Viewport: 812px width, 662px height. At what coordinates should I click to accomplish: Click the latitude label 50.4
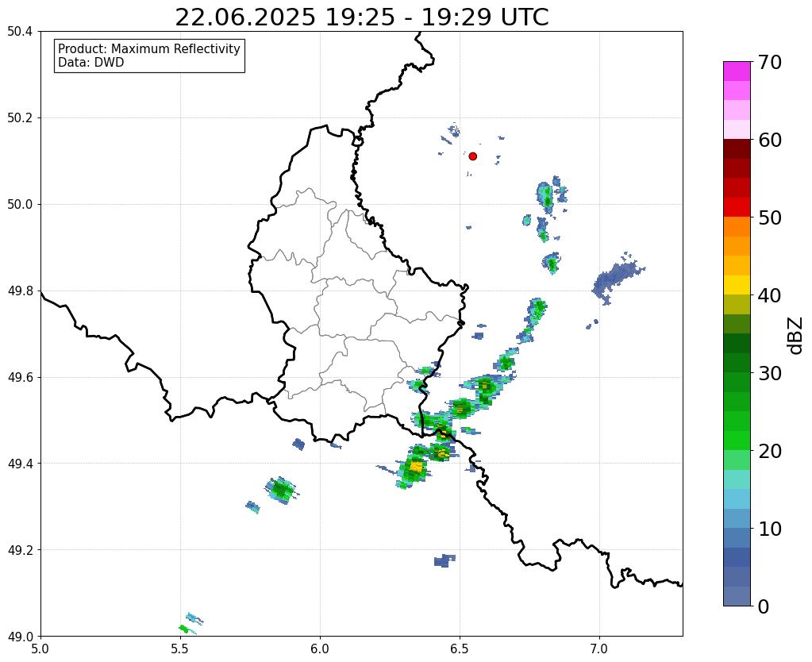[x=20, y=32]
